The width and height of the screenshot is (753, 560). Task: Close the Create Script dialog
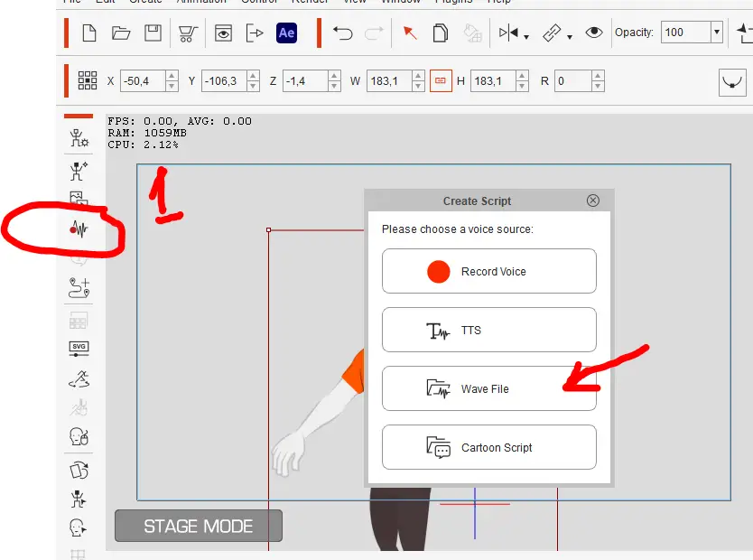point(593,201)
